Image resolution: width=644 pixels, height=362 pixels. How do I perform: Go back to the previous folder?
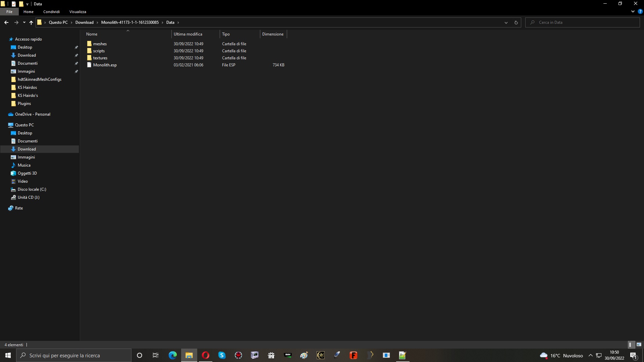pos(6,22)
